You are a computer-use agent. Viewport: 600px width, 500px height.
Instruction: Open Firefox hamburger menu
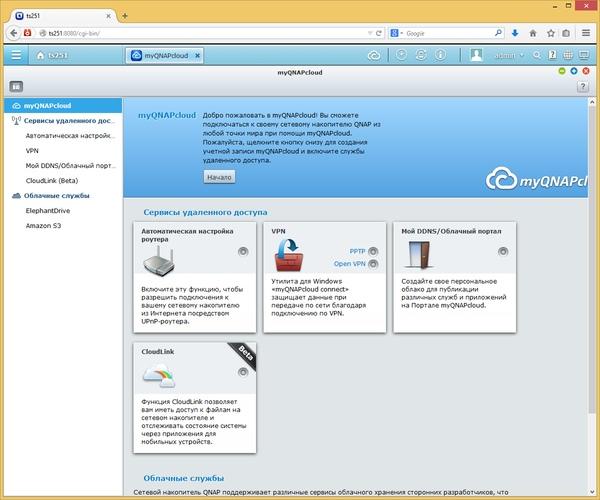click(x=586, y=33)
